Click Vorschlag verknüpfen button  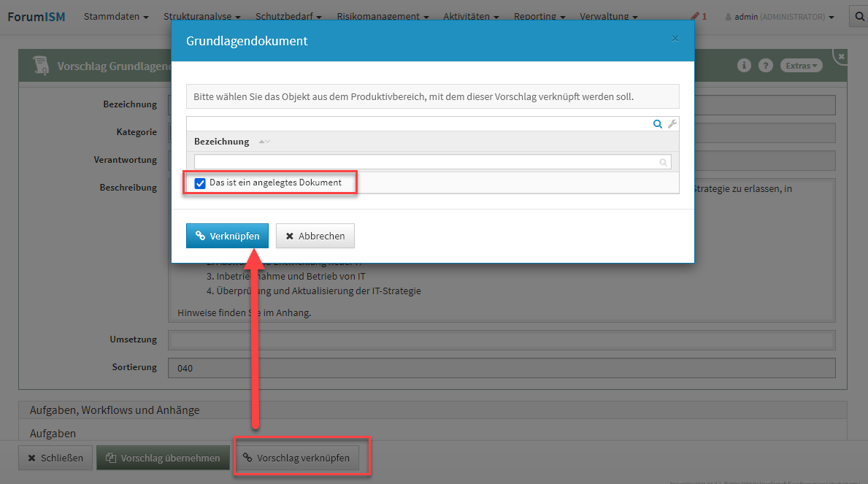coord(297,458)
